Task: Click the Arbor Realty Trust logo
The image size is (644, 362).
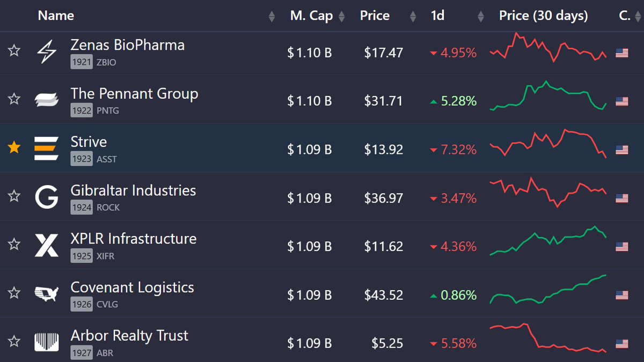Action: click(46, 342)
